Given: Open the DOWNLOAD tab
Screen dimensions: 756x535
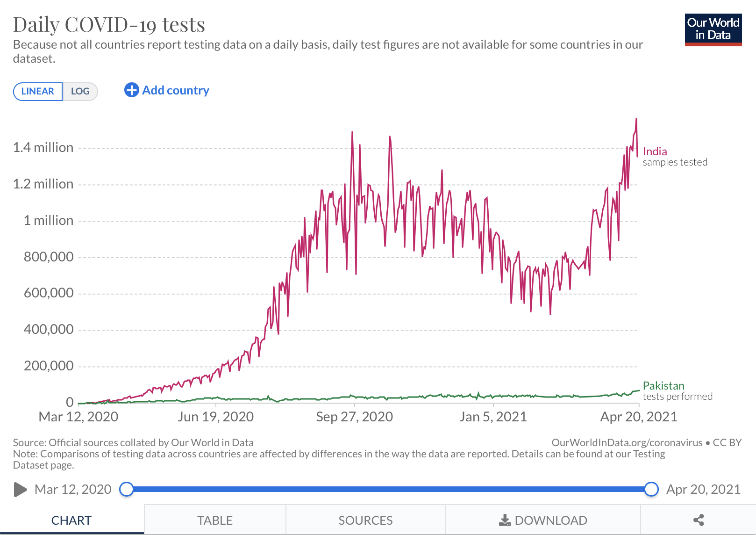Looking at the screenshot, I should tap(543, 520).
